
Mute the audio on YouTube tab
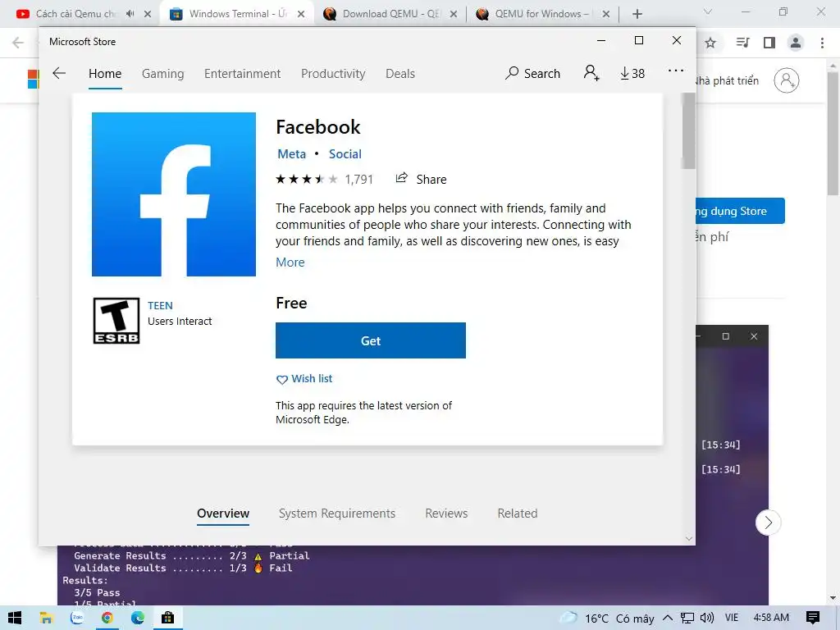[x=130, y=14]
